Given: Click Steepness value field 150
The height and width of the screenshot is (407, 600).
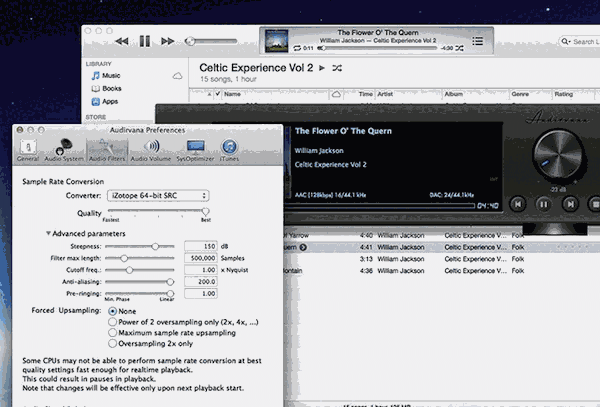Looking at the screenshot, I should [201, 246].
